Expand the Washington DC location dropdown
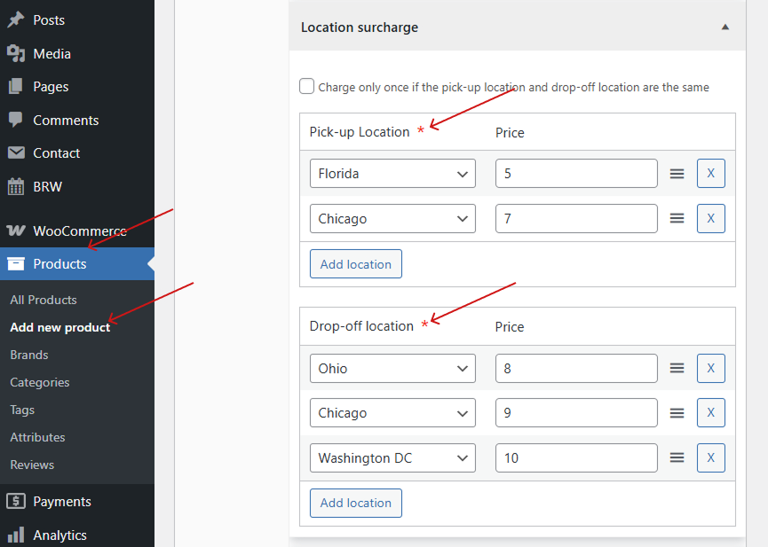768x547 pixels. point(392,458)
